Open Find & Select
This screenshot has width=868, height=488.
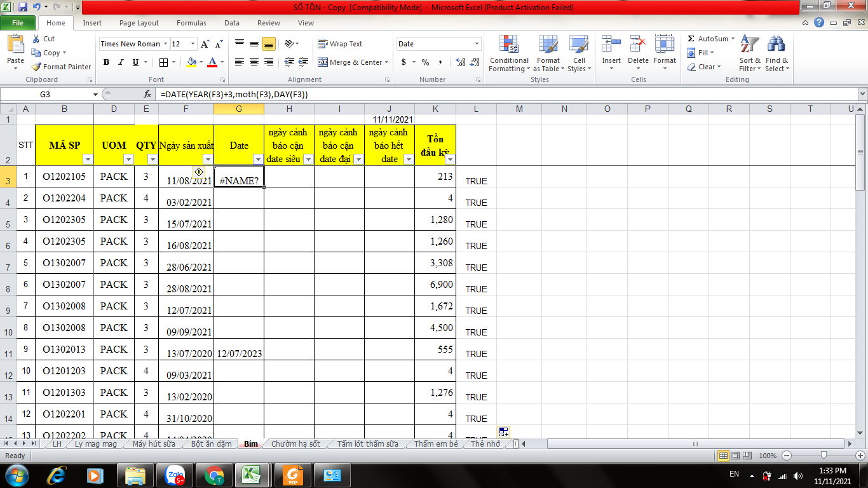click(x=777, y=53)
